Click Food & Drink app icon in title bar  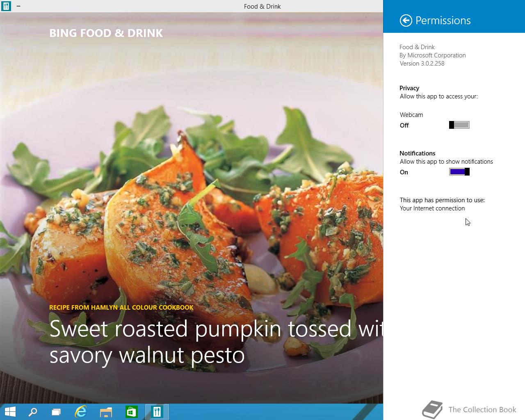coord(6,6)
